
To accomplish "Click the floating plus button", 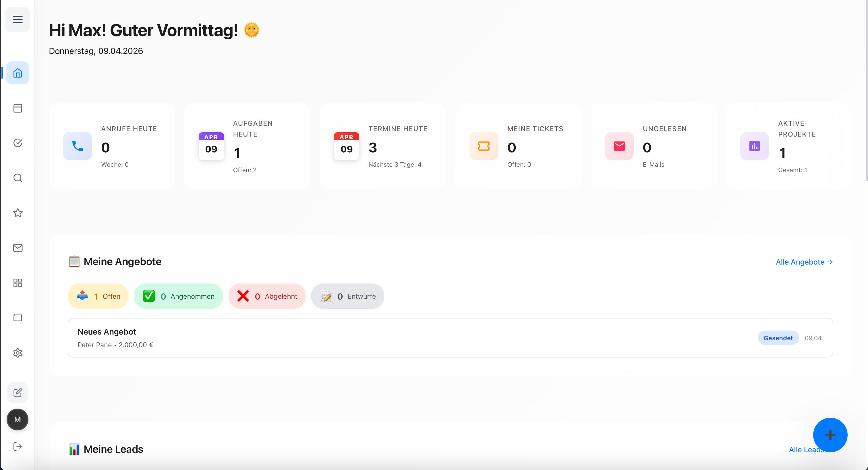I will click(x=830, y=435).
